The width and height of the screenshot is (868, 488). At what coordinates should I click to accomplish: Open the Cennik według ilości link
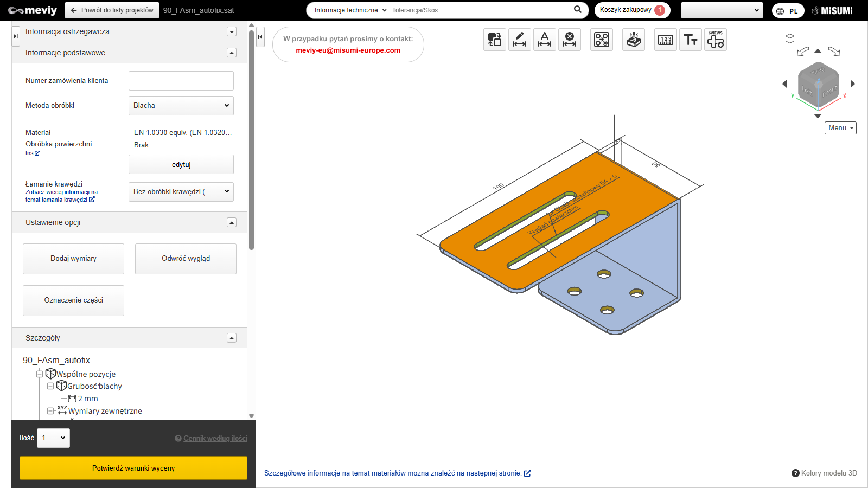[x=215, y=439]
